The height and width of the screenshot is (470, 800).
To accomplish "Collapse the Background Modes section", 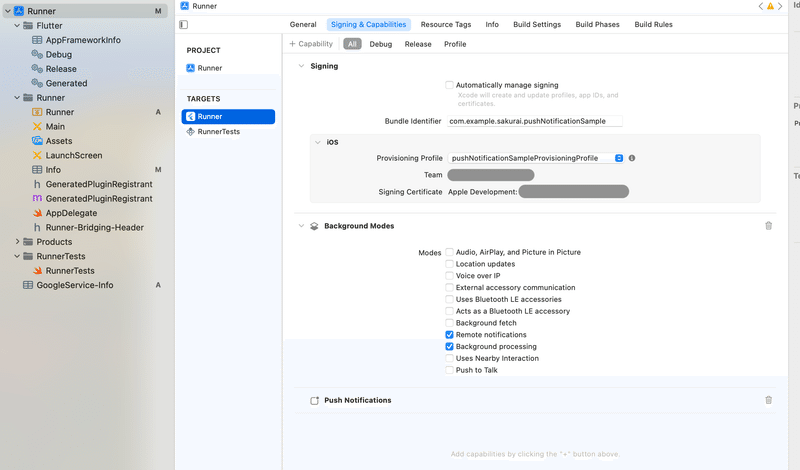I will coord(301,226).
